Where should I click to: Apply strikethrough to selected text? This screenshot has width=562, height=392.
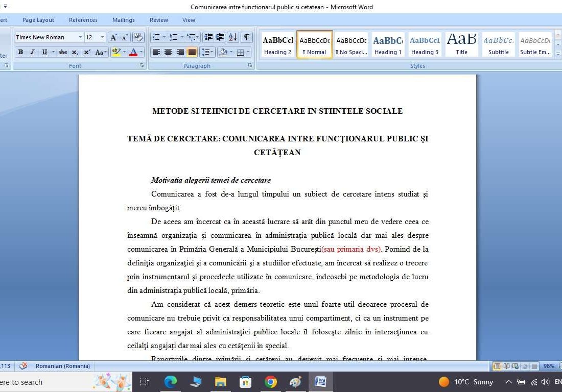(63, 52)
